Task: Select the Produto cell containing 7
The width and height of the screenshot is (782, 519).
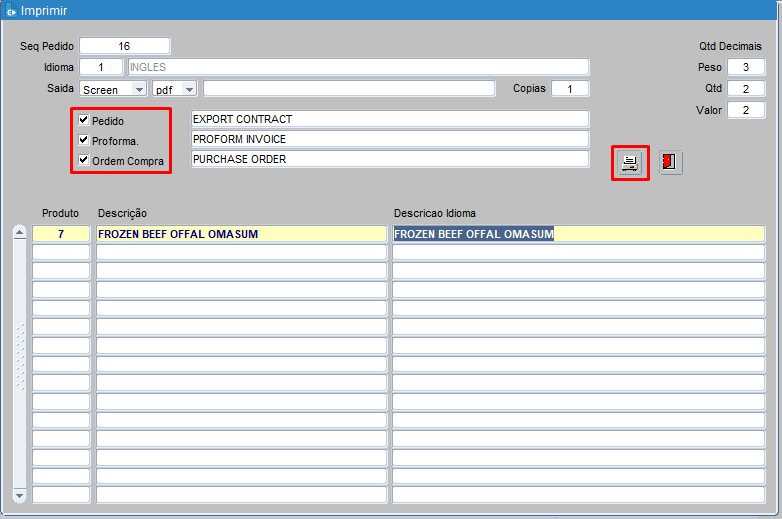Action: point(61,234)
